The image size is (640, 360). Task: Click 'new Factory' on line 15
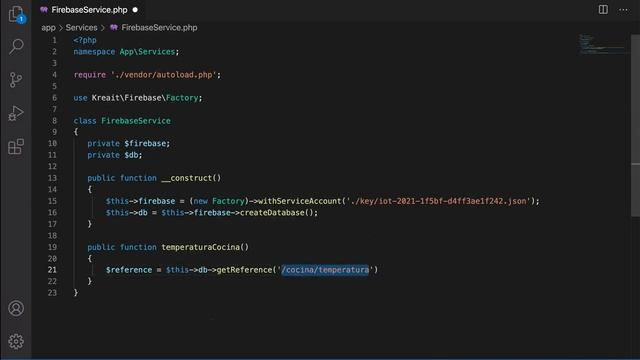coord(218,201)
